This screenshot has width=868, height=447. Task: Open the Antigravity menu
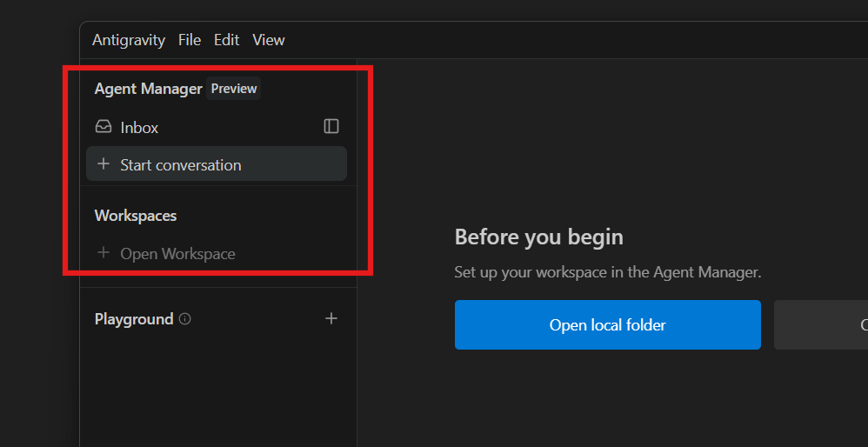(128, 40)
